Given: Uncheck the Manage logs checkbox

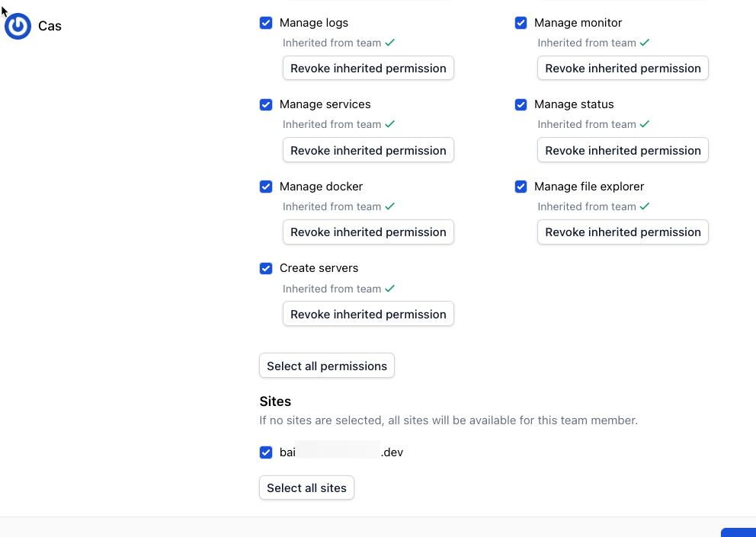Looking at the screenshot, I should coord(266,23).
